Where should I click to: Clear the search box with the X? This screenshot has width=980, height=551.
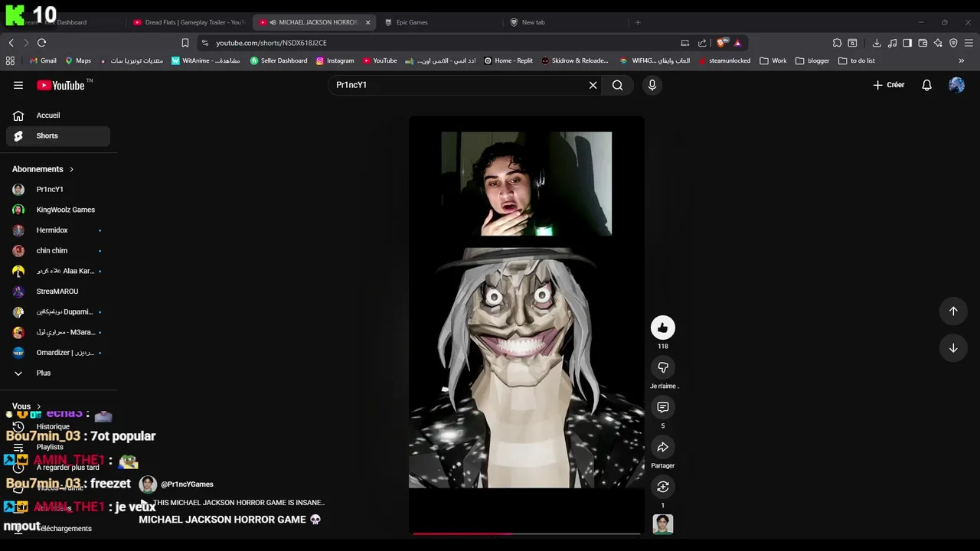[593, 85]
